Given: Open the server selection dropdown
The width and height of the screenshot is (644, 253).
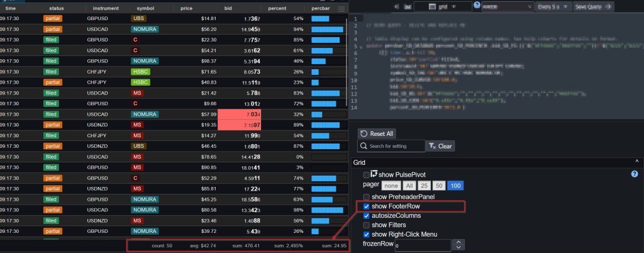Looking at the screenshot, I should 503,6.
